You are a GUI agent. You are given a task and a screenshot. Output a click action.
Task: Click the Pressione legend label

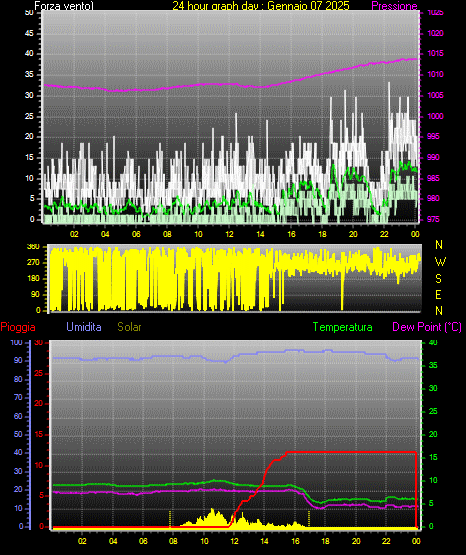(394, 6)
